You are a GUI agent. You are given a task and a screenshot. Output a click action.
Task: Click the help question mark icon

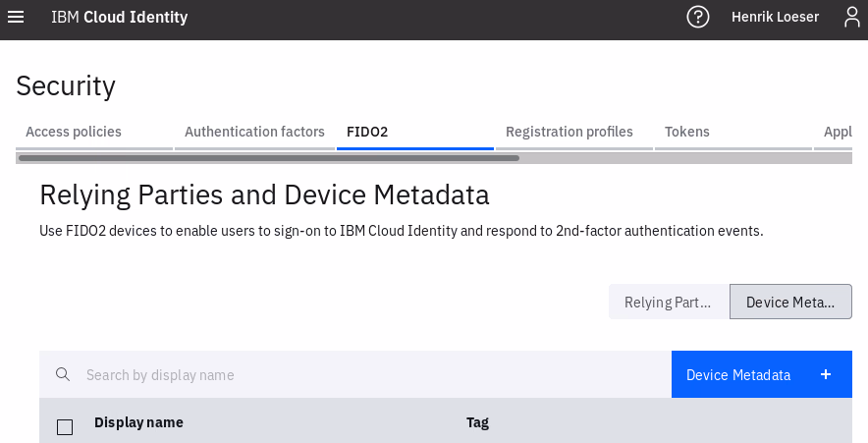[x=698, y=17]
